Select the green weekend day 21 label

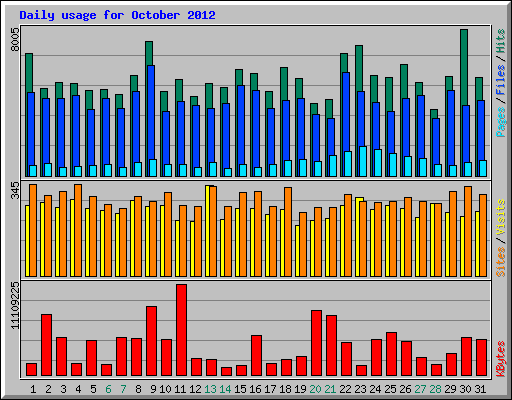tap(330, 389)
